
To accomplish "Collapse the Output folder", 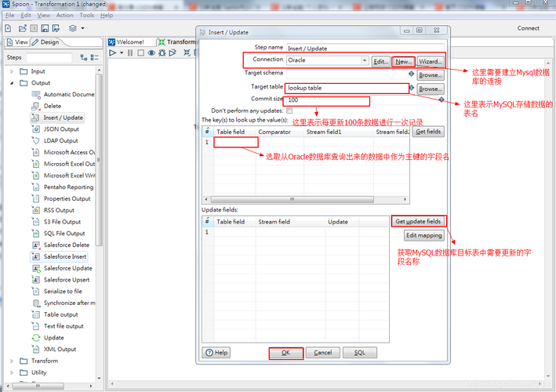I will click(x=12, y=83).
